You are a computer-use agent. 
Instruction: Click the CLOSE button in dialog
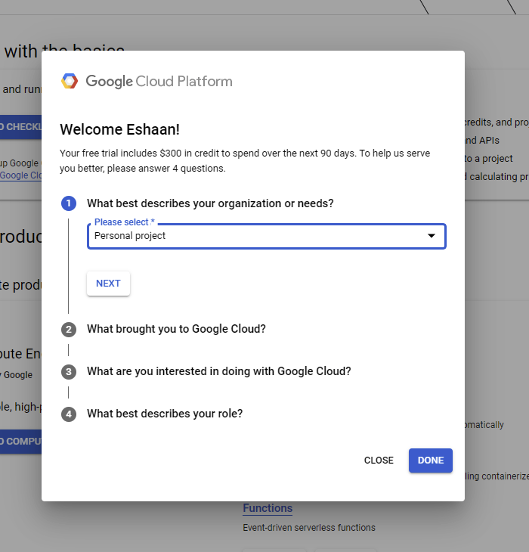(x=379, y=460)
